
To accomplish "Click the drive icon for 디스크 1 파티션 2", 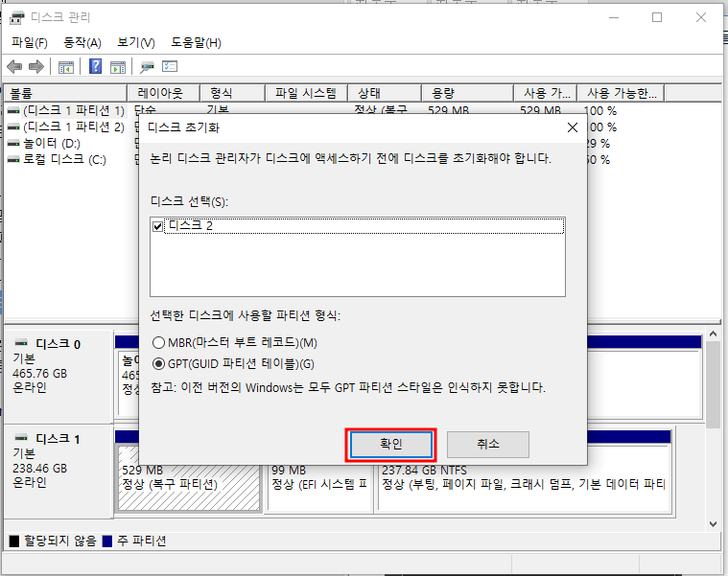I will pyautogui.click(x=14, y=127).
